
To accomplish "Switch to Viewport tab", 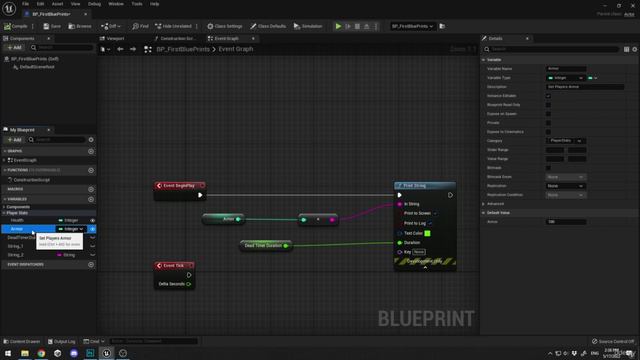I will click(x=112, y=38).
